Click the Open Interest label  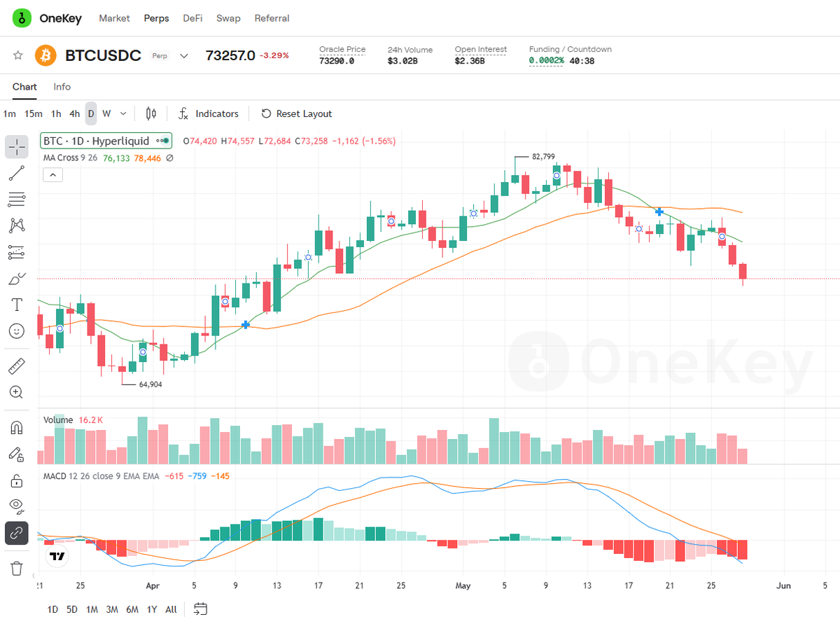pyautogui.click(x=481, y=49)
